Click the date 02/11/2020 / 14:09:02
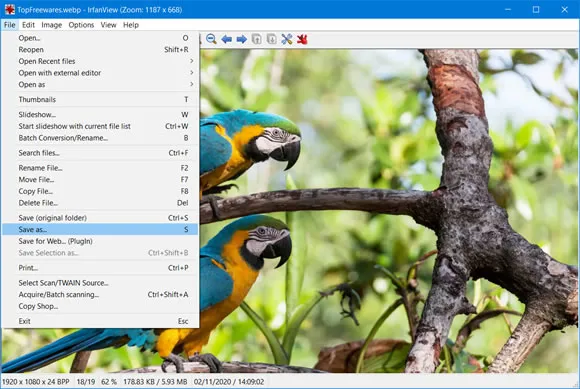Image resolution: width=580 pixels, height=389 pixels. 229,382
